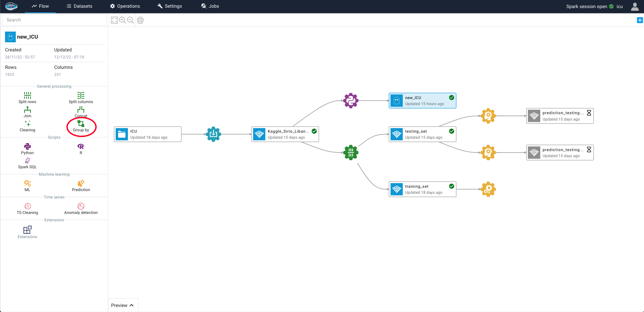
Task: Click the trash delete icon in toolbar
Action: [140, 20]
